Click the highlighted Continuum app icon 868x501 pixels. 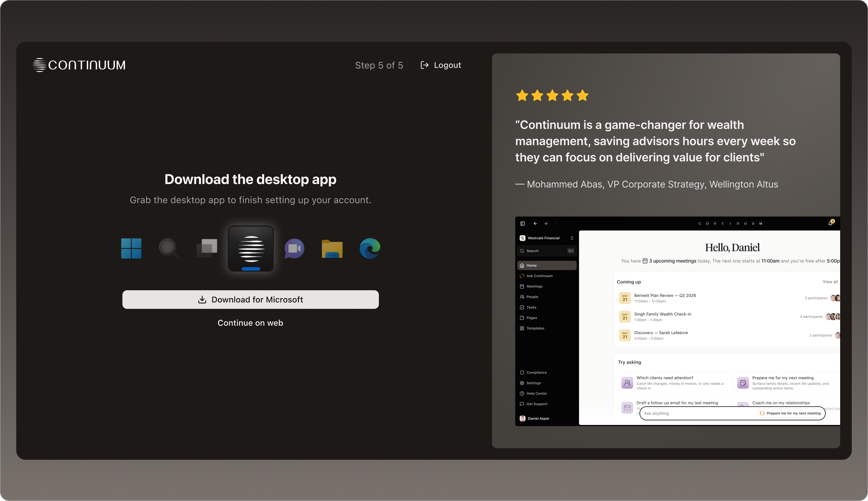click(x=251, y=248)
